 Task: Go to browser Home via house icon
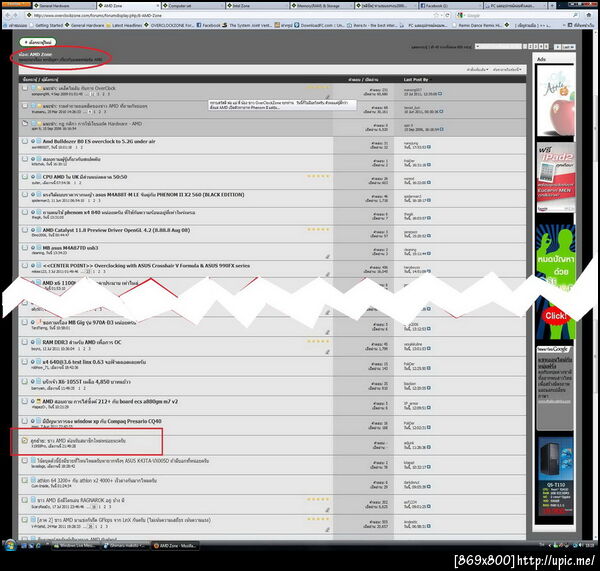click(x=589, y=15)
